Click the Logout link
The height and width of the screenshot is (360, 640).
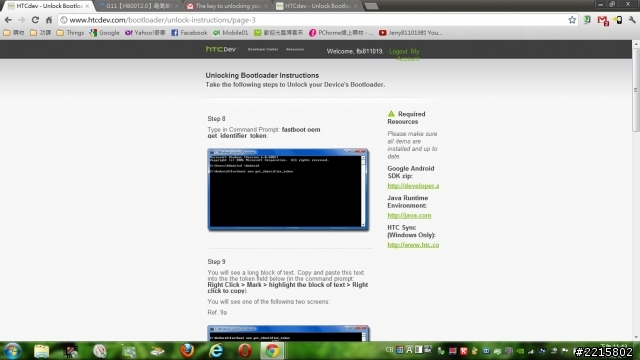click(x=398, y=51)
